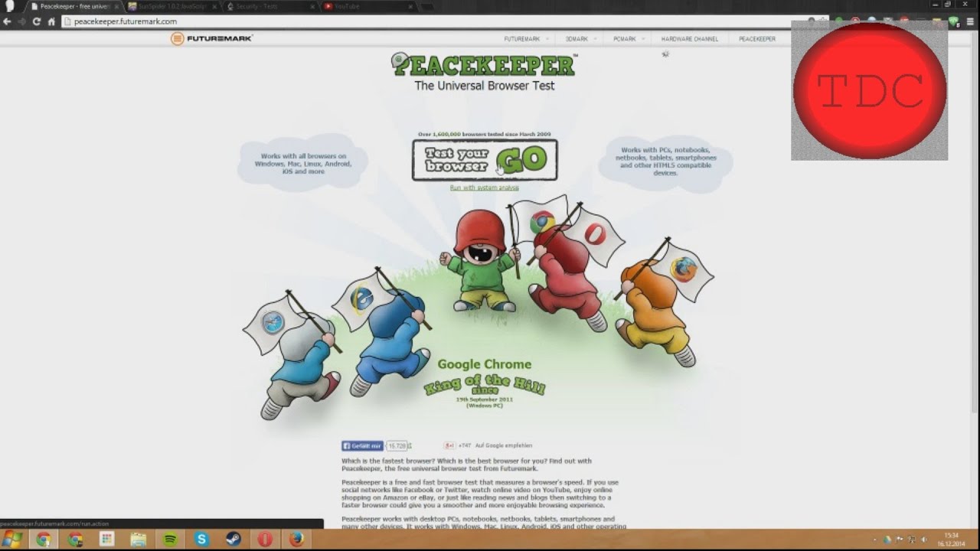Click the red TDC circle overlay
Image resolution: width=980 pixels, height=551 pixels.
tap(870, 90)
